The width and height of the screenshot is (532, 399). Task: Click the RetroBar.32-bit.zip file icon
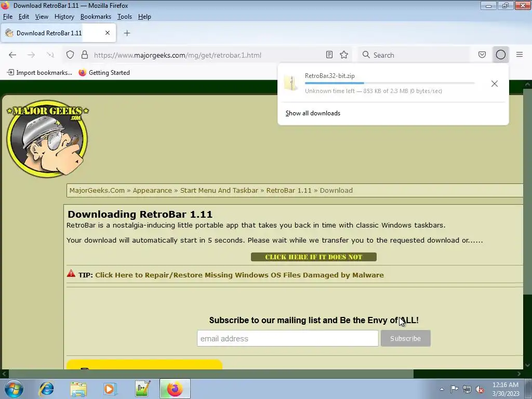click(x=291, y=83)
